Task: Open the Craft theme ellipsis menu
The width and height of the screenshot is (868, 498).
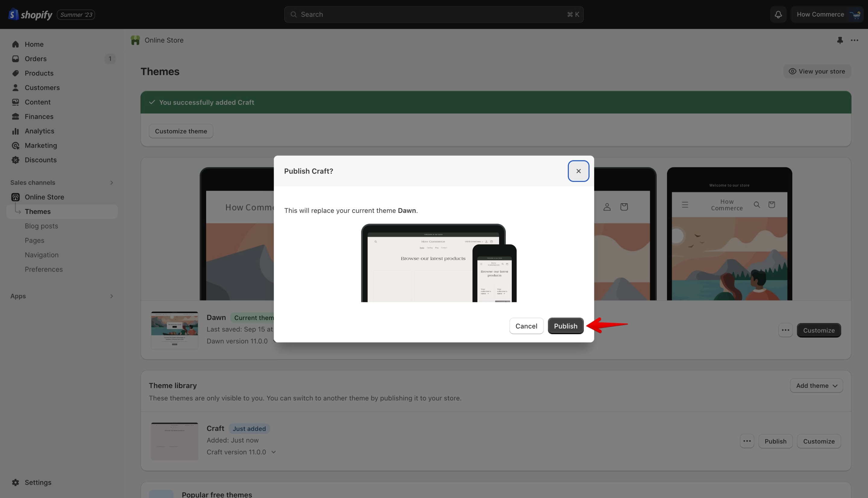Action: pos(747,441)
